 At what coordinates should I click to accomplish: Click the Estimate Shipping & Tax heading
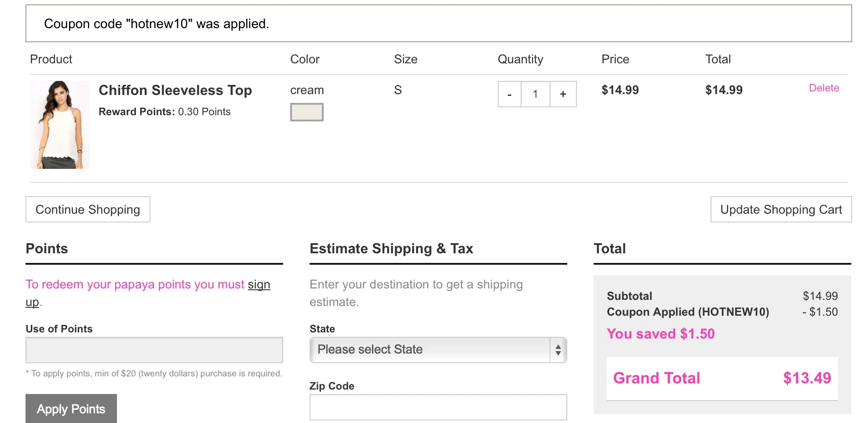[x=391, y=248]
